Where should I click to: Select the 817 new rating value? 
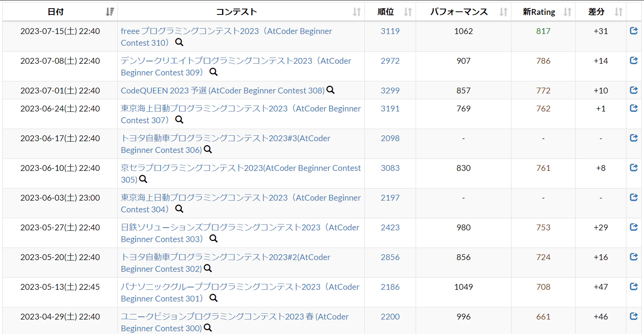pos(543,31)
